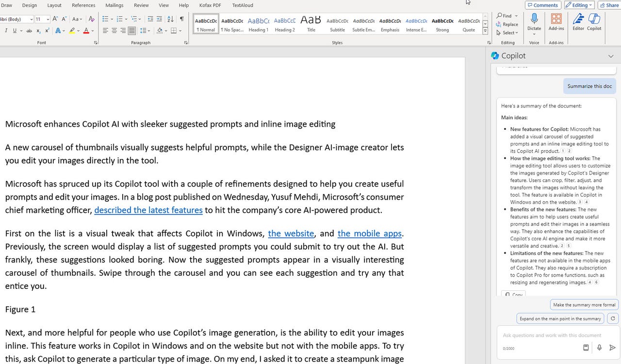This screenshot has height=364, width=621.
Task: Open Add-ins from the ribbon
Action: pos(556,22)
